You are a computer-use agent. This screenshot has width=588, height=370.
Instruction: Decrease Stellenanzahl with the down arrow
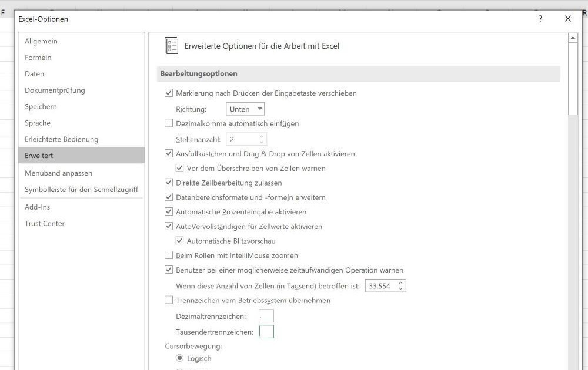pyautogui.click(x=262, y=142)
